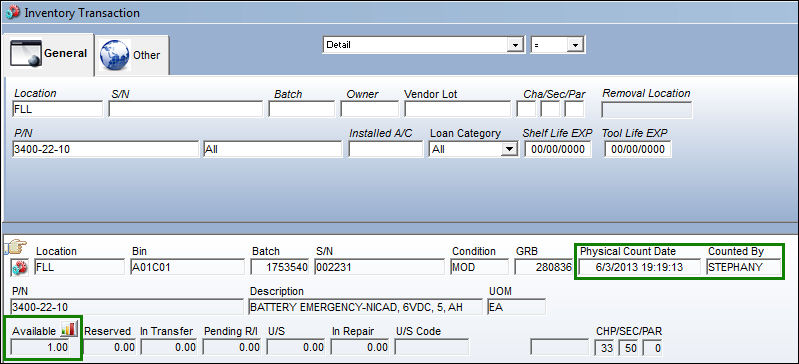Switch to the General tab

tap(48, 54)
